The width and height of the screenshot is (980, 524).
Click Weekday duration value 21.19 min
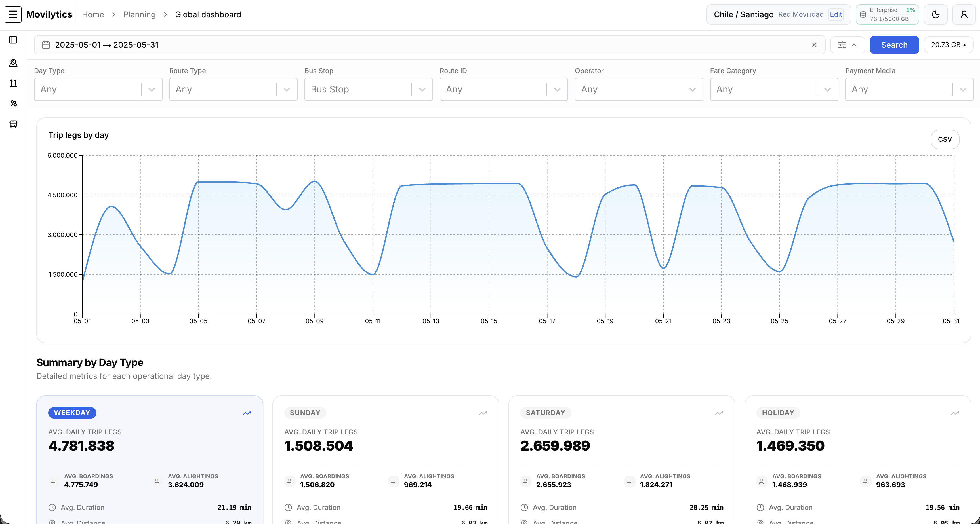pyautogui.click(x=234, y=508)
